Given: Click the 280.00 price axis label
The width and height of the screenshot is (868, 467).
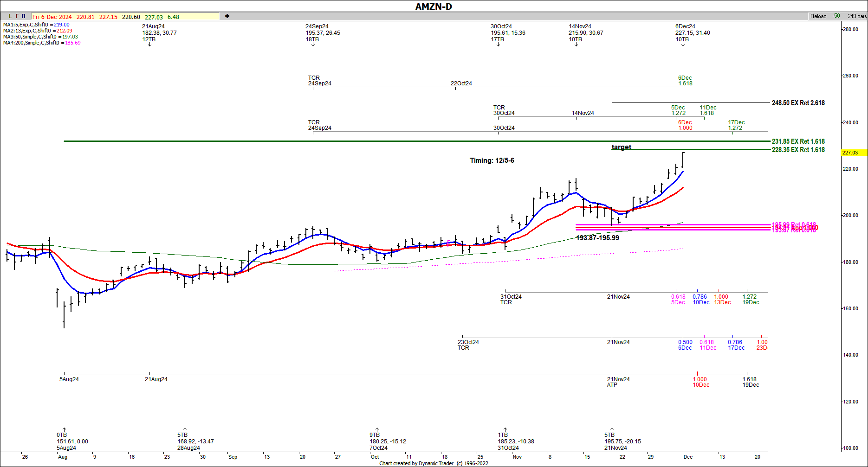Looking at the screenshot, I should (850, 29).
